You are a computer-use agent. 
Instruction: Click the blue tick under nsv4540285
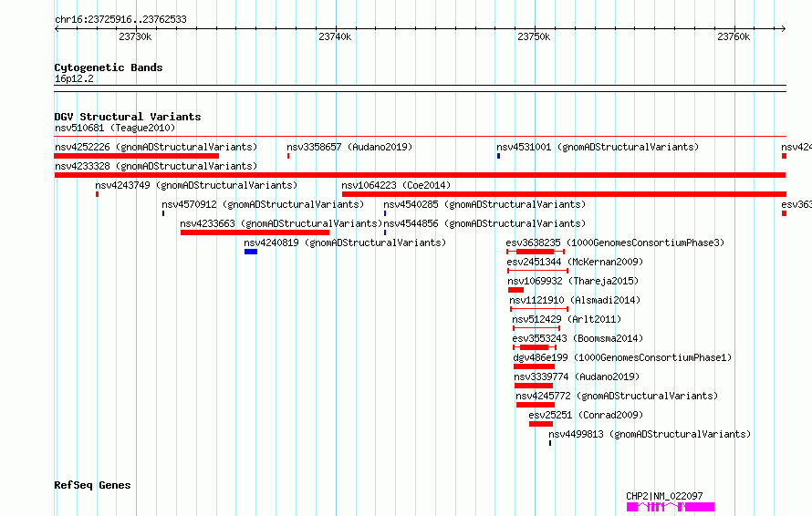tap(385, 213)
